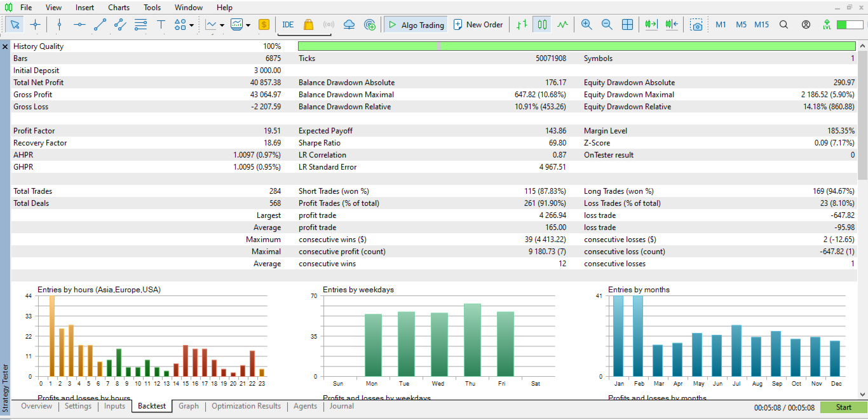
Task: Take a chart screenshot with camera icon
Action: [697, 25]
